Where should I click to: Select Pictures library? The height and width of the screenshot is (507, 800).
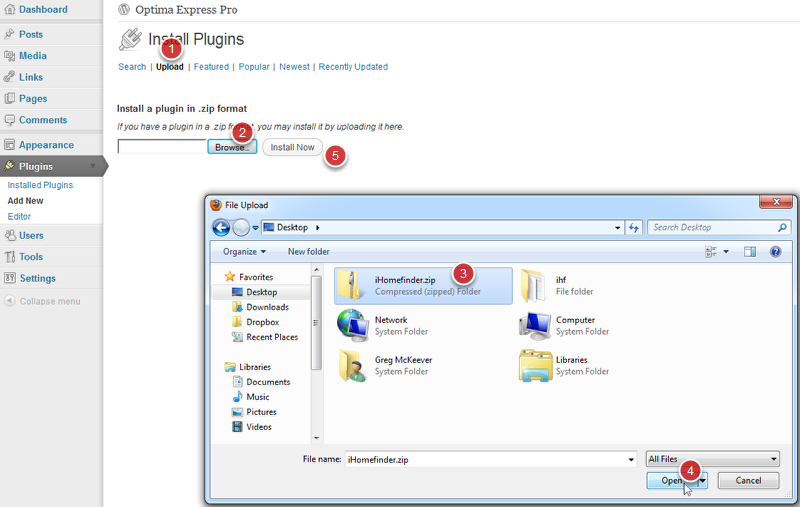pos(261,412)
